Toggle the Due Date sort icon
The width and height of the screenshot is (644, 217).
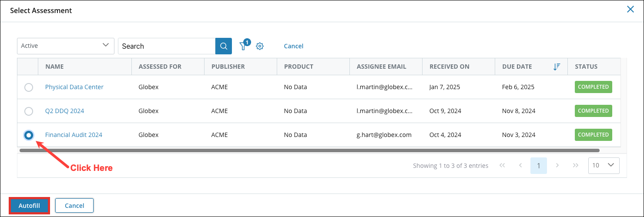tap(557, 67)
